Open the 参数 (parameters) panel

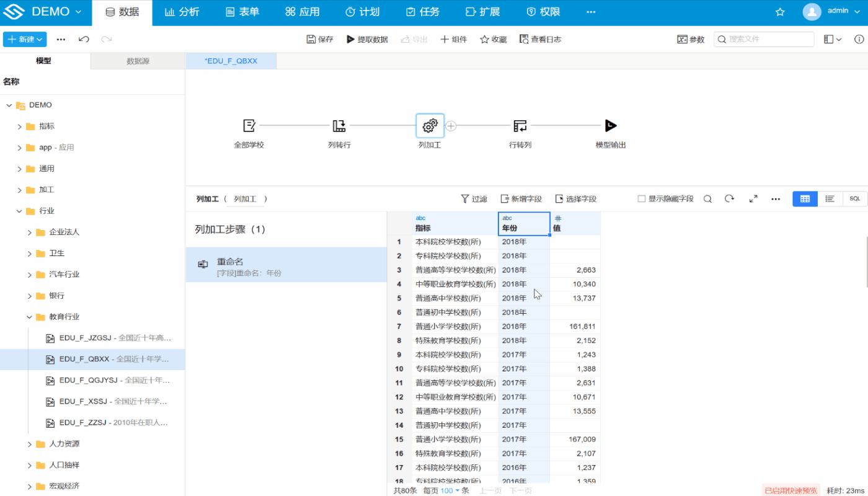point(690,38)
